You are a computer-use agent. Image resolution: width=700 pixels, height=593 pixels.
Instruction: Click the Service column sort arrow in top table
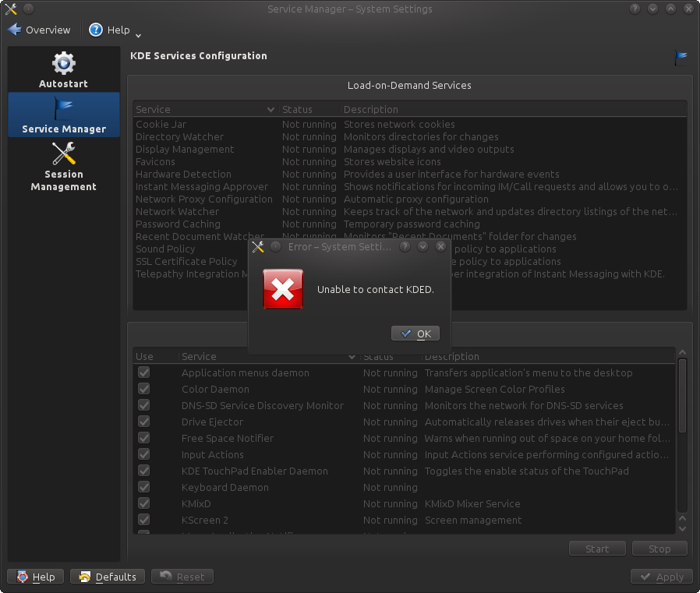pos(270,110)
